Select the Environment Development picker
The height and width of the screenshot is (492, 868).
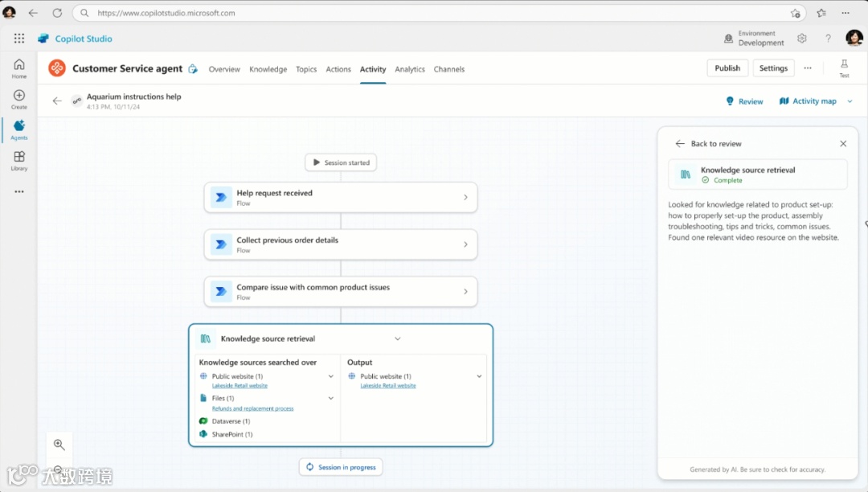754,39
